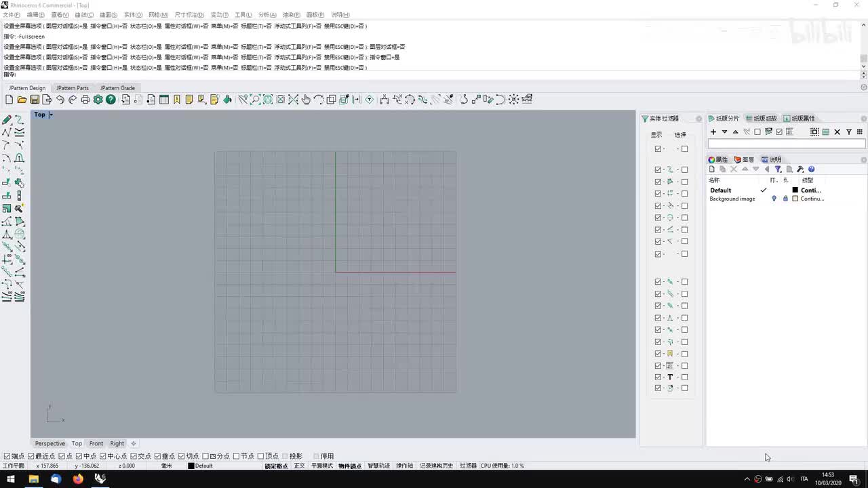This screenshot has height=488, width=868.
Task: Add a new viewport tab with plus
Action: [134, 443]
